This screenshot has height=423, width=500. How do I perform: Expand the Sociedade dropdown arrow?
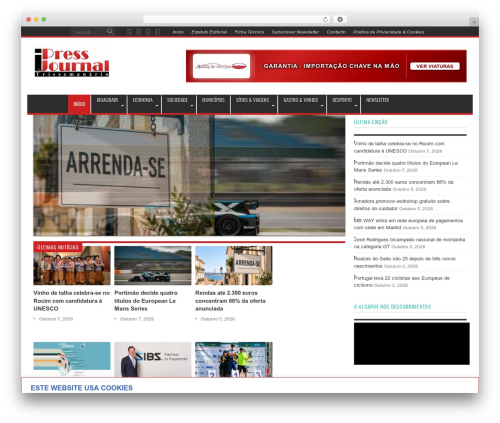pyautogui.click(x=192, y=106)
